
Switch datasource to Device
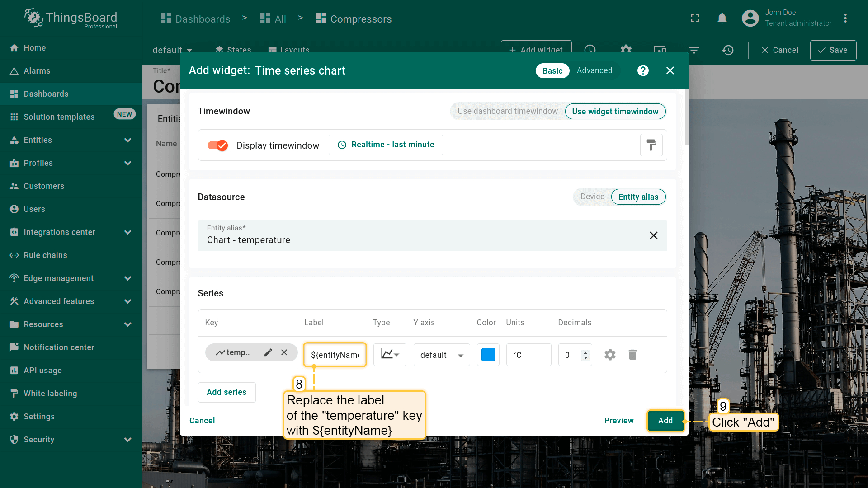tap(592, 197)
